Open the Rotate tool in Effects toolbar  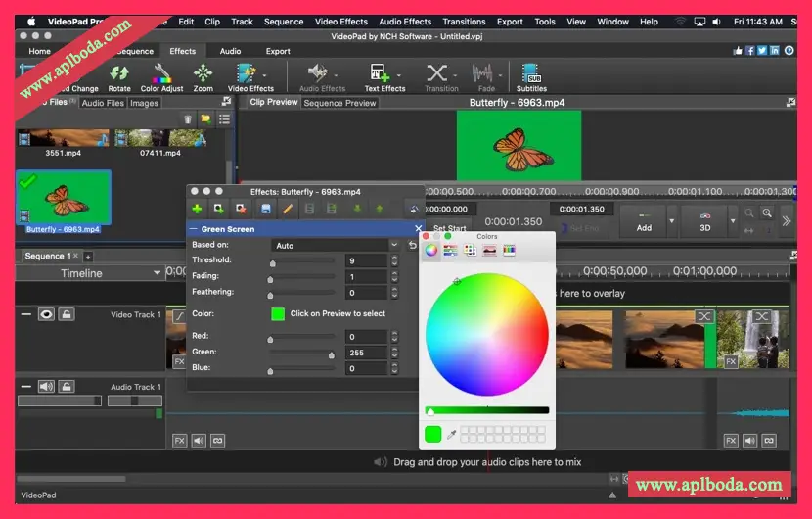tap(119, 77)
